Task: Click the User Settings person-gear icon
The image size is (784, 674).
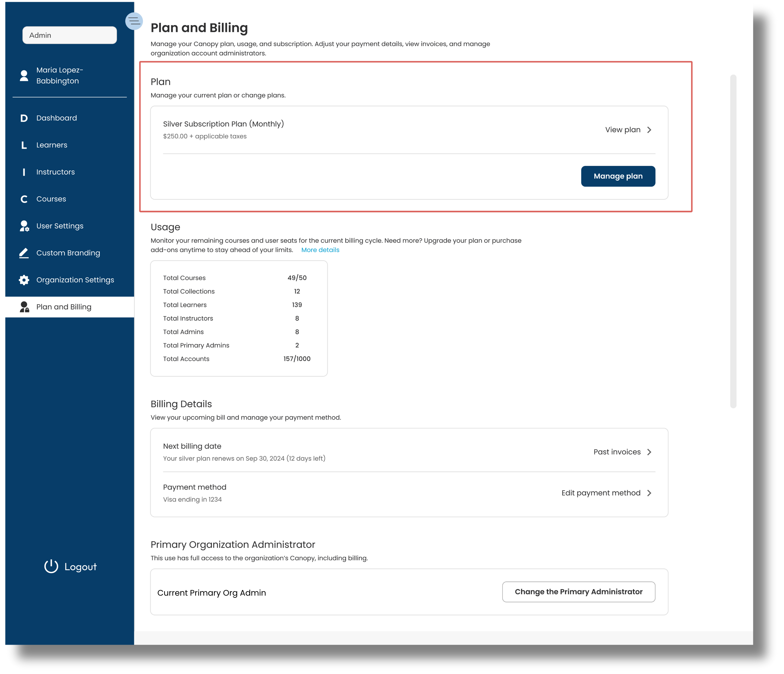Action: coord(24,226)
